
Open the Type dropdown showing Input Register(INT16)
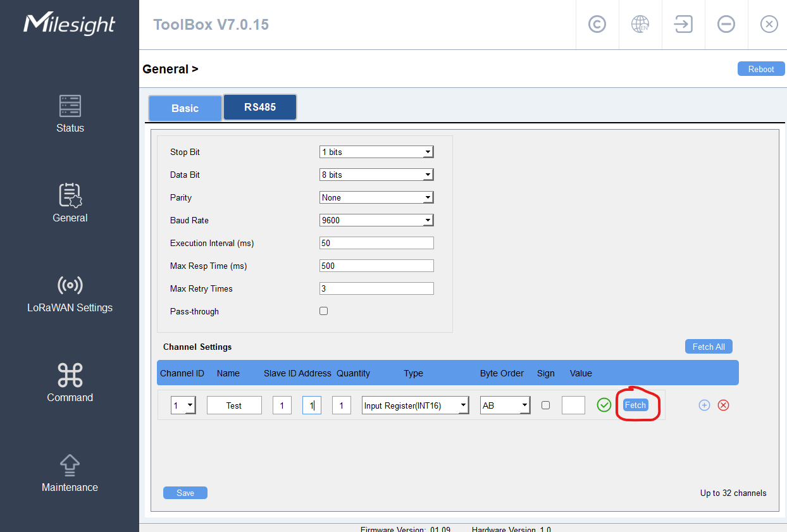click(416, 405)
